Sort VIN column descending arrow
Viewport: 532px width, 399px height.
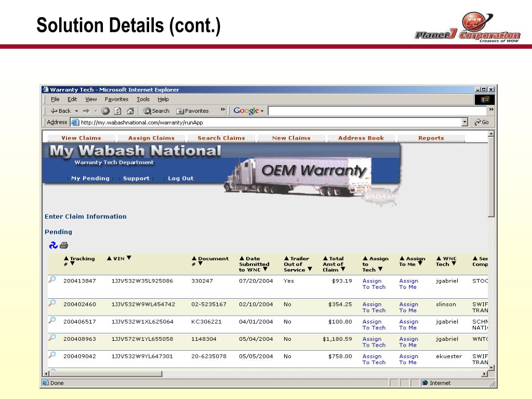click(129, 258)
